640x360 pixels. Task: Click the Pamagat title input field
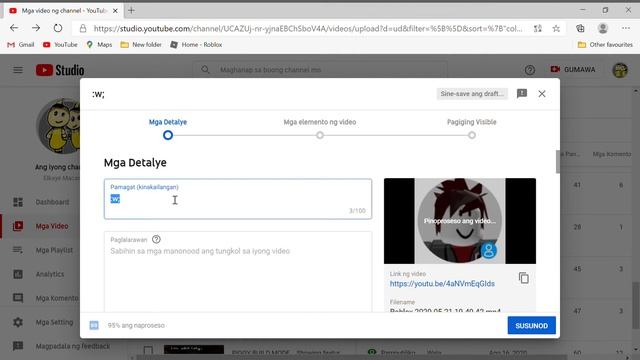pos(238,199)
